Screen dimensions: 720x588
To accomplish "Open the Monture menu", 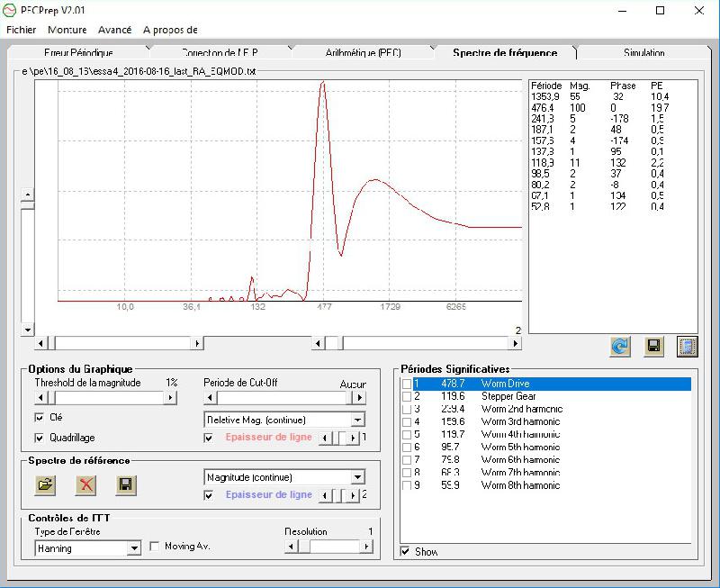I will coord(67,30).
